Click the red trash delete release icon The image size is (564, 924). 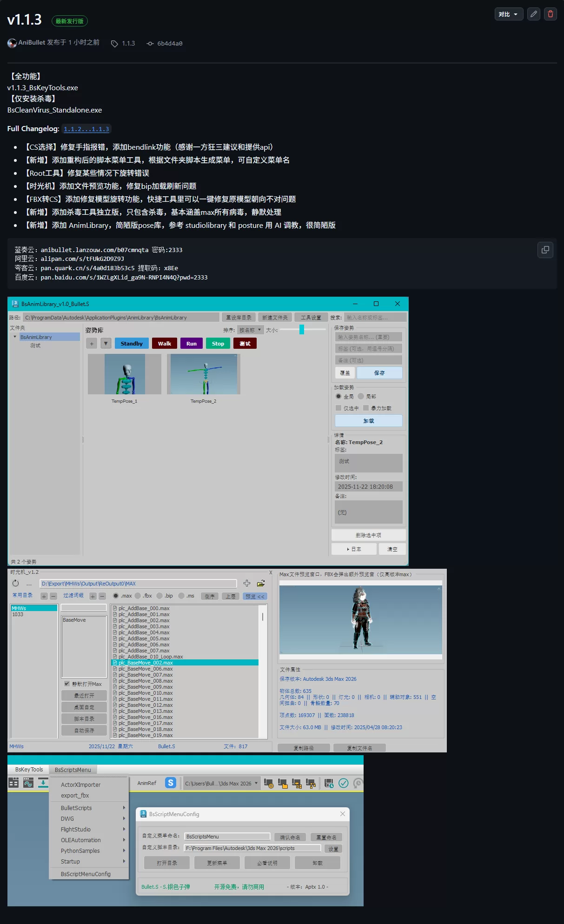(x=551, y=14)
